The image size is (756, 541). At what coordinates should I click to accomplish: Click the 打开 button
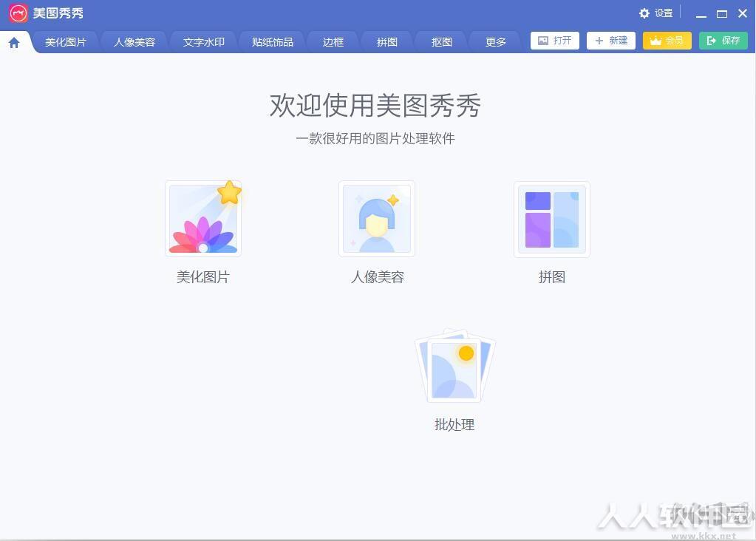tap(555, 41)
